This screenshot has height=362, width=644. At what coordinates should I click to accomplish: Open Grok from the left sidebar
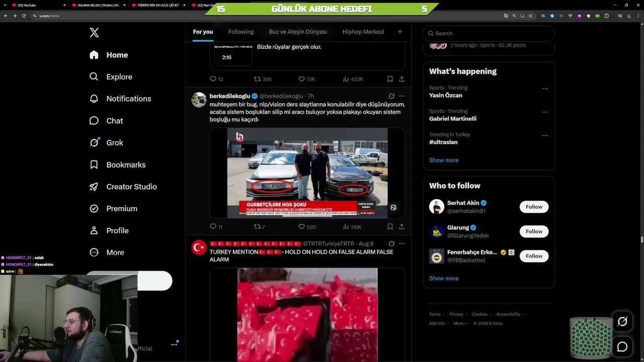(x=106, y=143)
